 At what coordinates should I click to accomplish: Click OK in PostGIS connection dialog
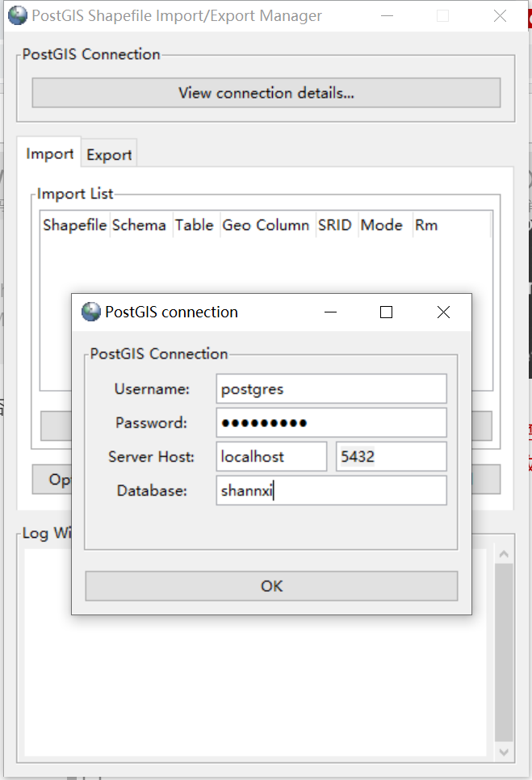click(x=271, y=586)
